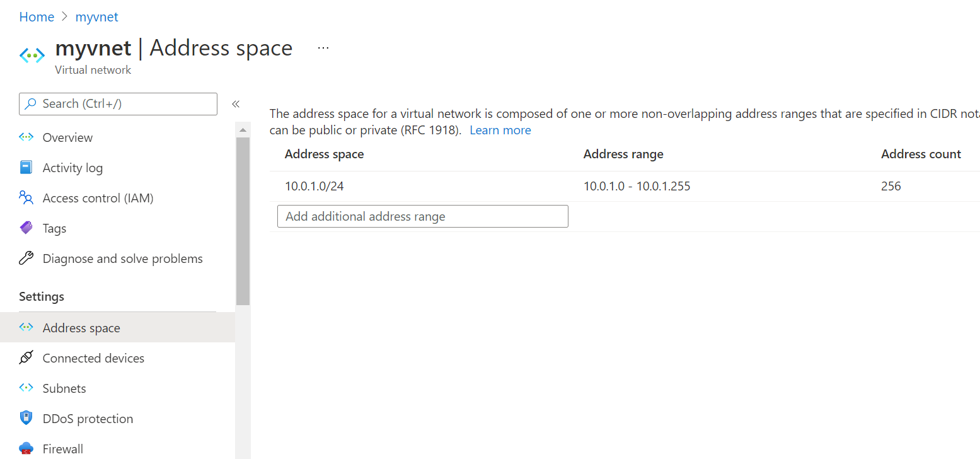
Task: Click the myvnet virtual network icon in header
Action: click(x=32, y=55)
